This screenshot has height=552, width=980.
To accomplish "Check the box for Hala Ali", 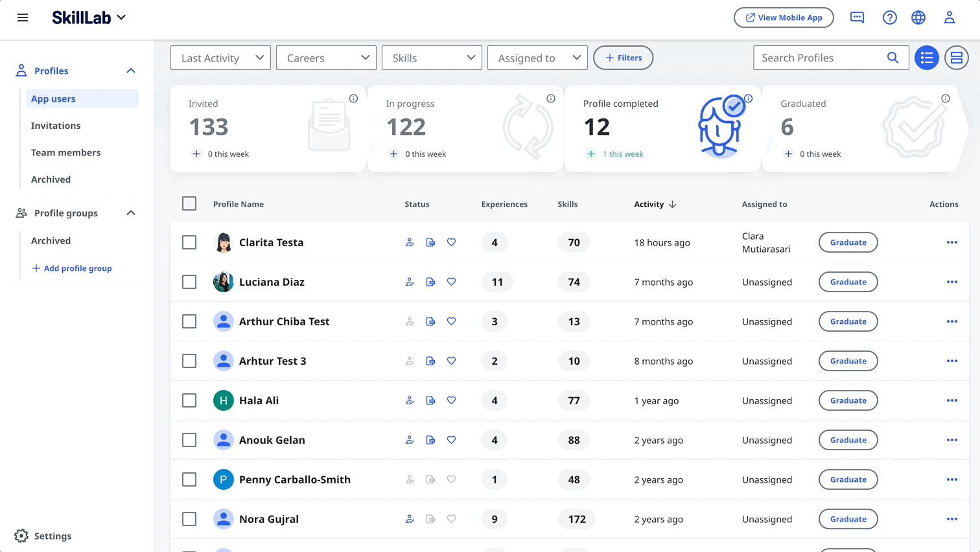I will tap(189, 400).
